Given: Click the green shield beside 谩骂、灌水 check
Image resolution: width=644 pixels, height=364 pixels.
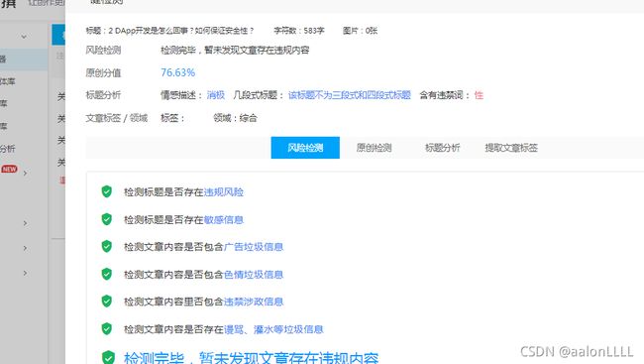Looking at the screenshot, I should (x=107, y=328).
